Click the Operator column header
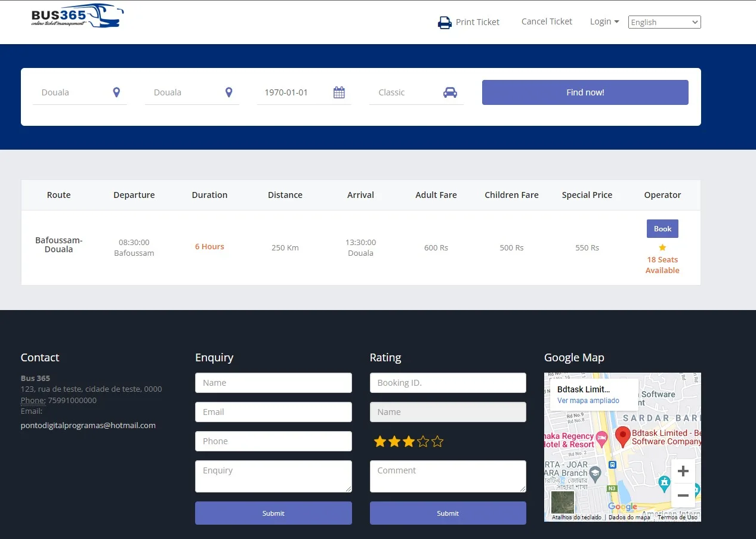The image size is (756, 539). click(x=662, y=195)
